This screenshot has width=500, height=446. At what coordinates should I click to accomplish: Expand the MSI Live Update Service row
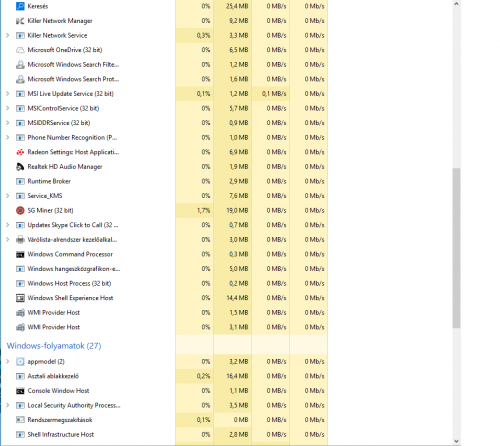pyautogui.click(x=7, y=94)
